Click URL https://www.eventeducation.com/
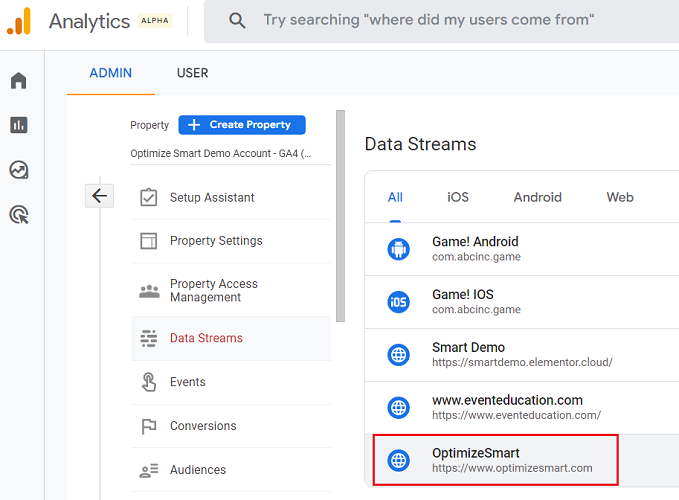The image size is (679, 500). click(516, 415)
